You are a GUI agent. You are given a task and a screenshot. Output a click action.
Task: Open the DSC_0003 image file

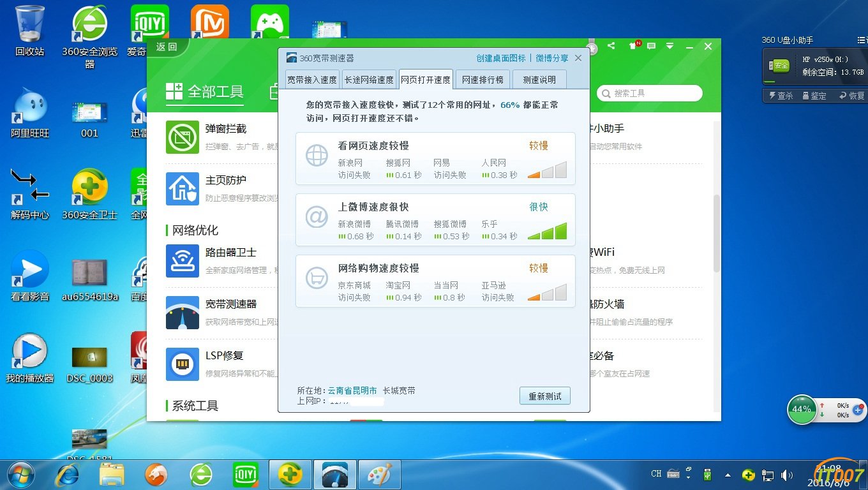point(90,364)
